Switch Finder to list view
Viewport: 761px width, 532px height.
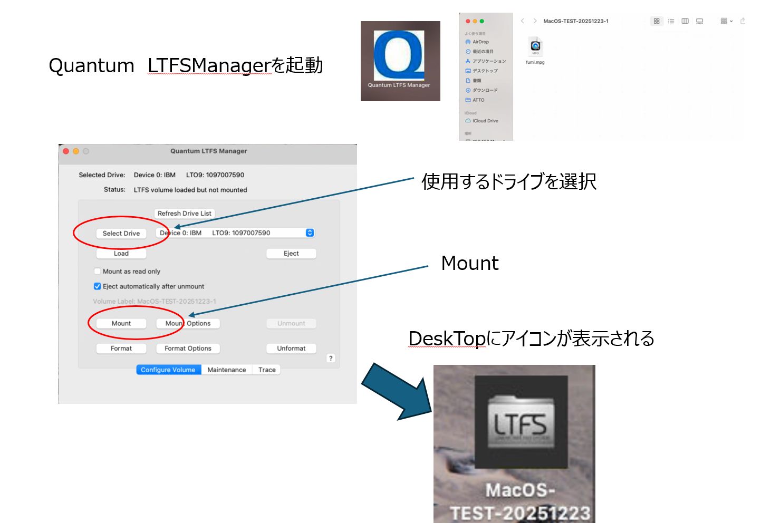pos(671,21)
